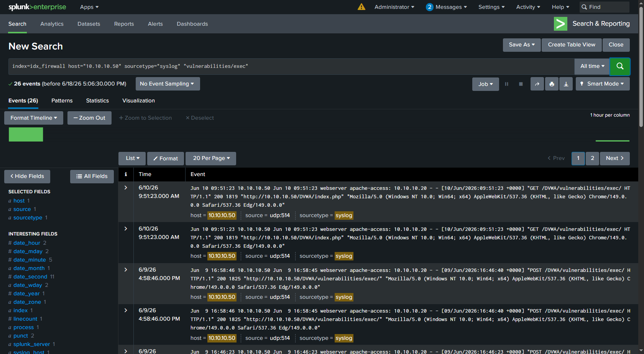Click the event info column icon
The image size is (644, 354).
coord(126,174)
